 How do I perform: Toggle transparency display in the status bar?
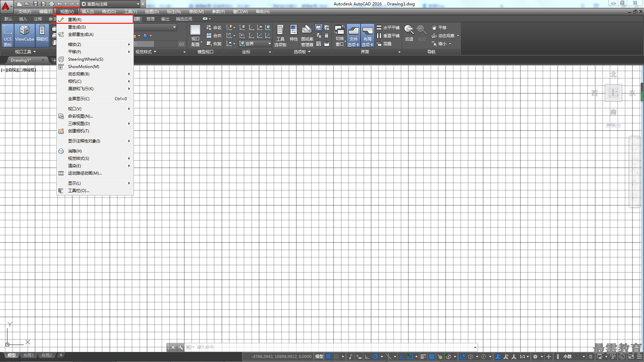point(432,357)
